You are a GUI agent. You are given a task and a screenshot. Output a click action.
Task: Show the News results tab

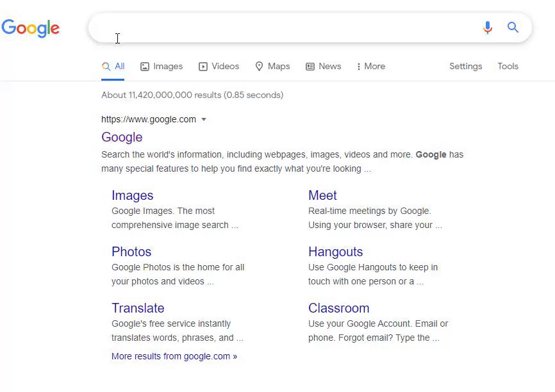(323, 67)
